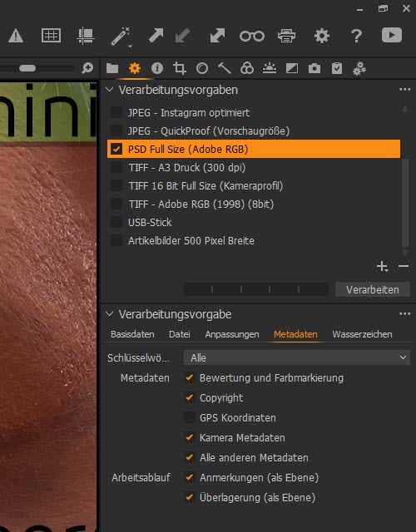
Task: Click the viewer zoom slider handle
Action: pyautogui.click(x=27, y=68)
